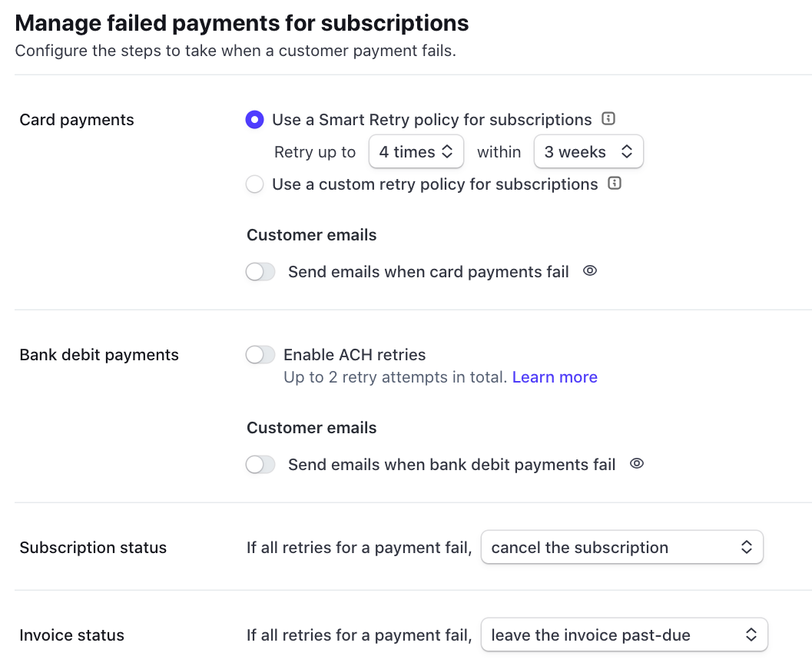
Task: Click the chevron on the invoice status dropdown
Action: [x=751, y=635]
